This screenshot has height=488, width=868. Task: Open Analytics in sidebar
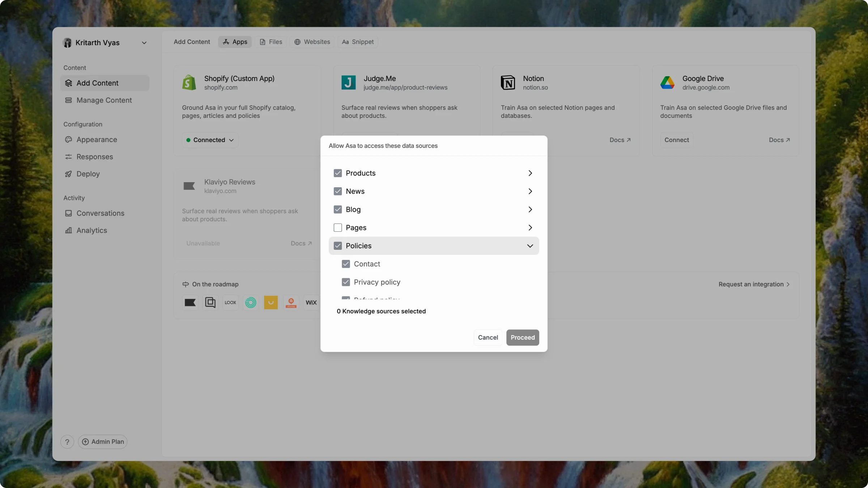coord(105,230)
